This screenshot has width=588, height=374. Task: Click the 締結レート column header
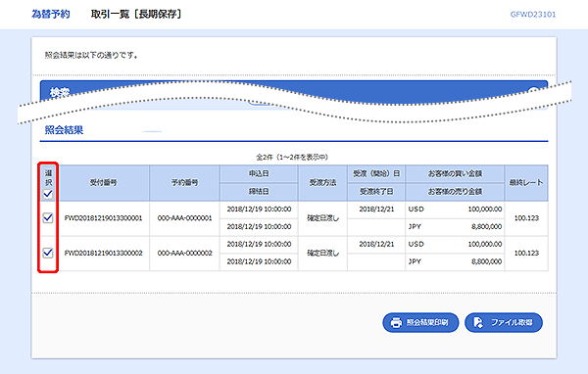click(526, 183)
